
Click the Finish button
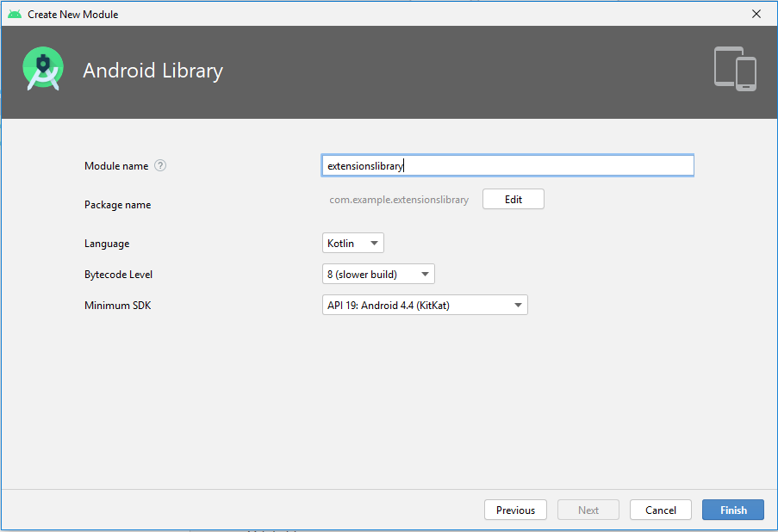732,510
